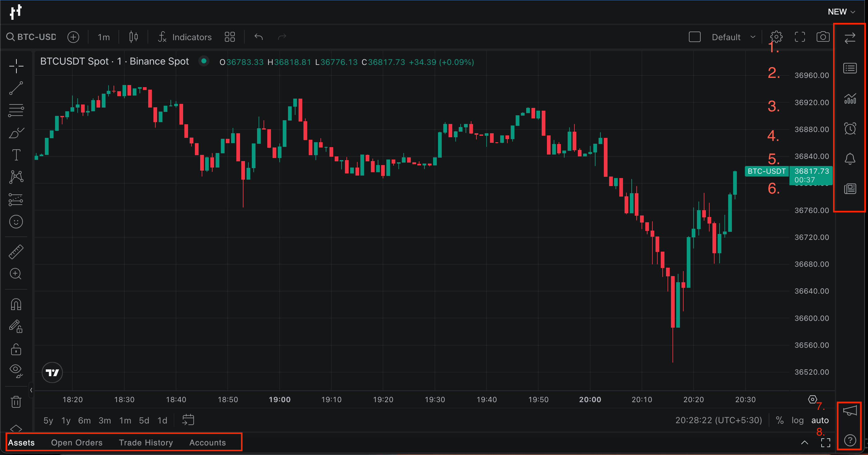Open the news feed panel icon
Image resolution: width=868 pixels, height=455 pixels.
tap(850, 189)
